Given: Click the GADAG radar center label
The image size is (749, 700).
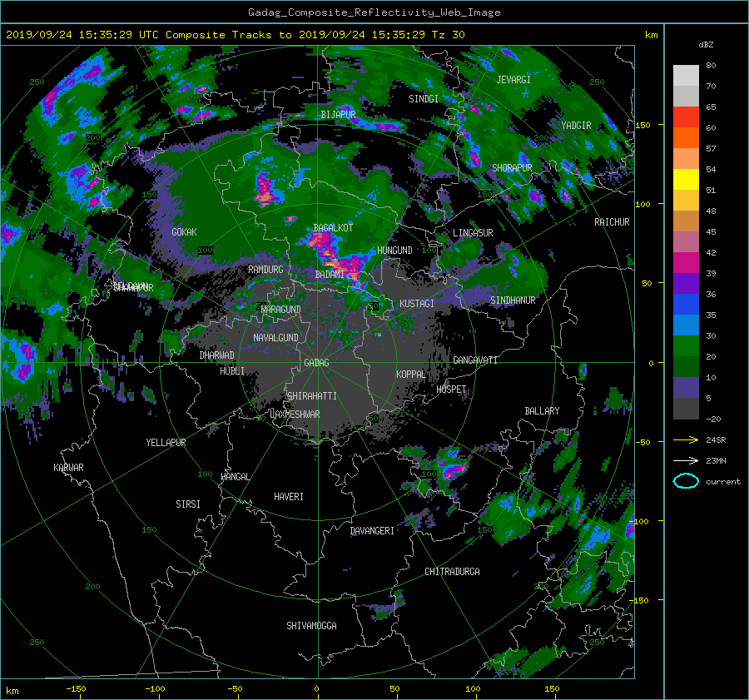Looking at the screenshot, I should tap(317, 363).
